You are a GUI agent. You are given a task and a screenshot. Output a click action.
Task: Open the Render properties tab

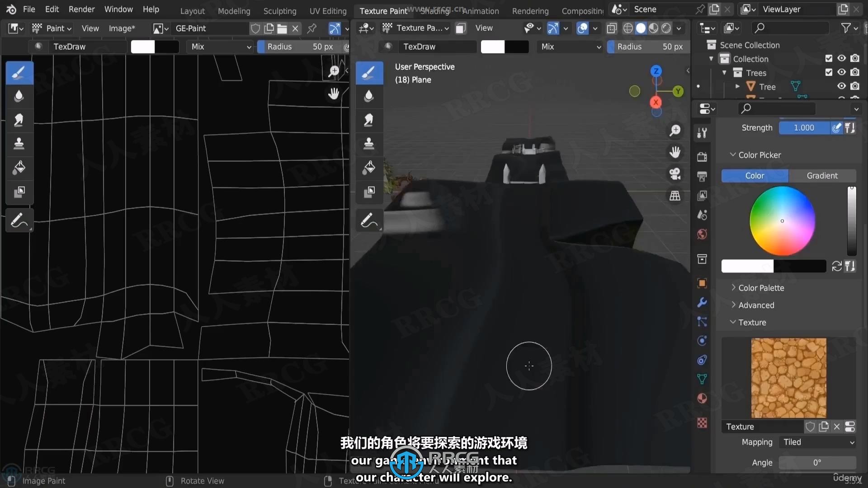coord(702,157)
